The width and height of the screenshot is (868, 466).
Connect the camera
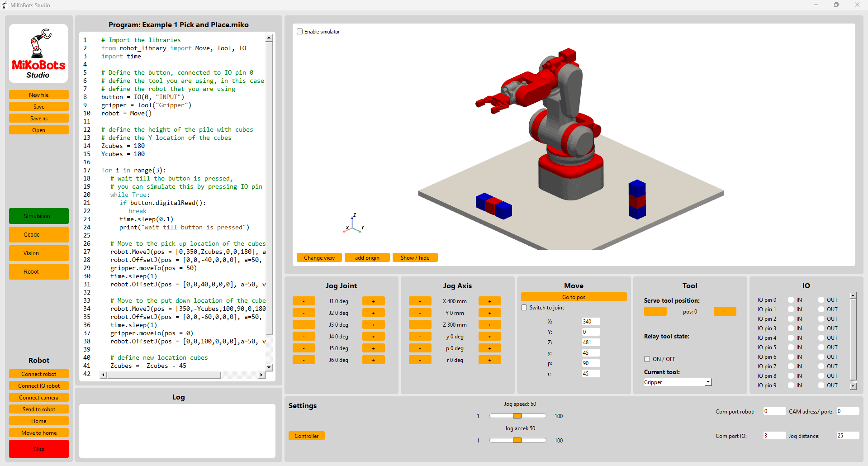pos(38,397)
